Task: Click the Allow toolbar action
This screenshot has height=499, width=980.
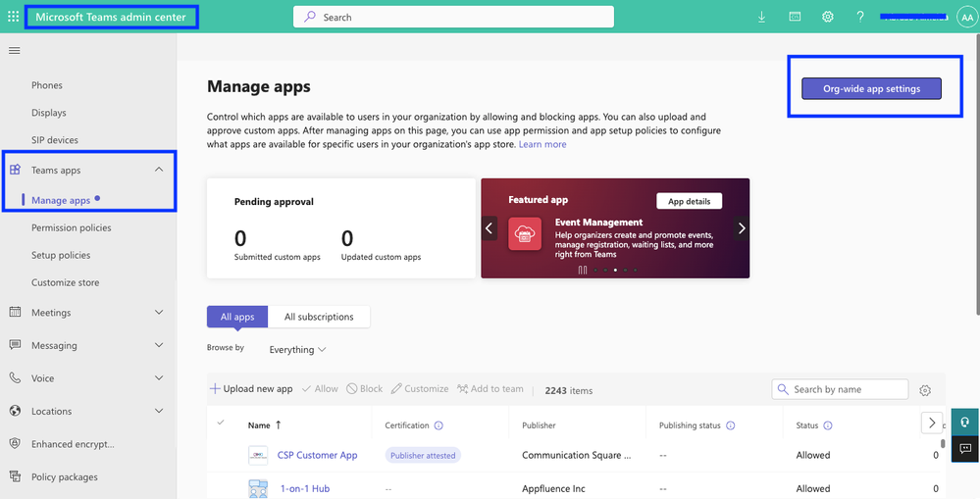Action: coord(320,388)
